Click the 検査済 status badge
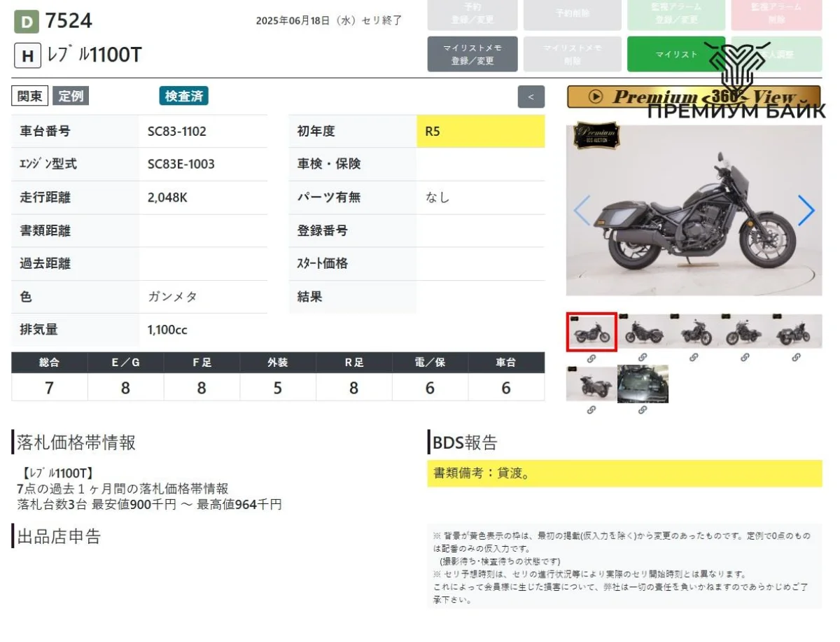 tap(183, 96)
